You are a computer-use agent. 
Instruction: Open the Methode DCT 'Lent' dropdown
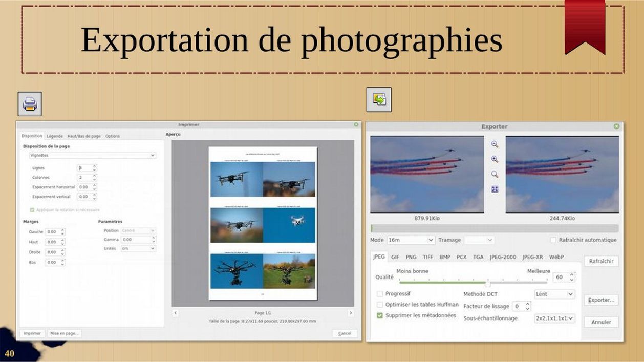(x=554, y=294)
